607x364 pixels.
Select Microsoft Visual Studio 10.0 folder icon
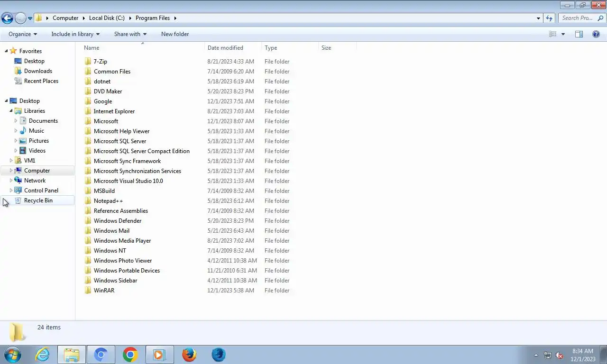click(88, 181)
